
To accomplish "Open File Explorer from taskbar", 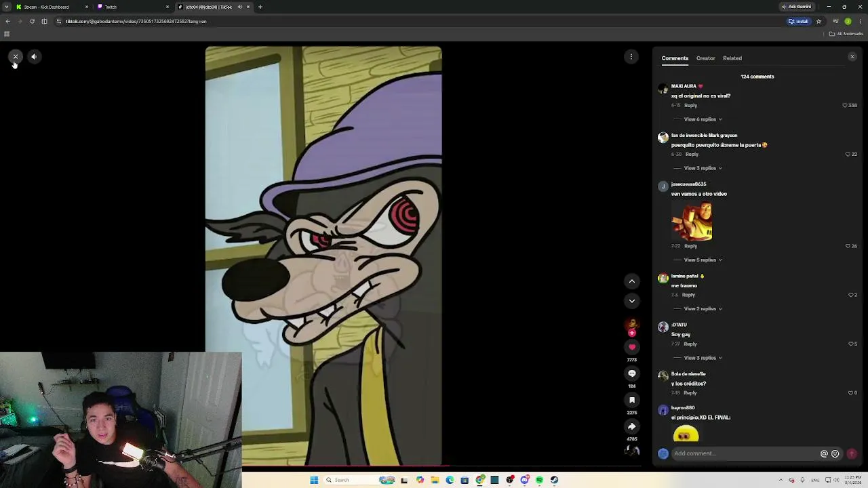I will pos(435,480).
